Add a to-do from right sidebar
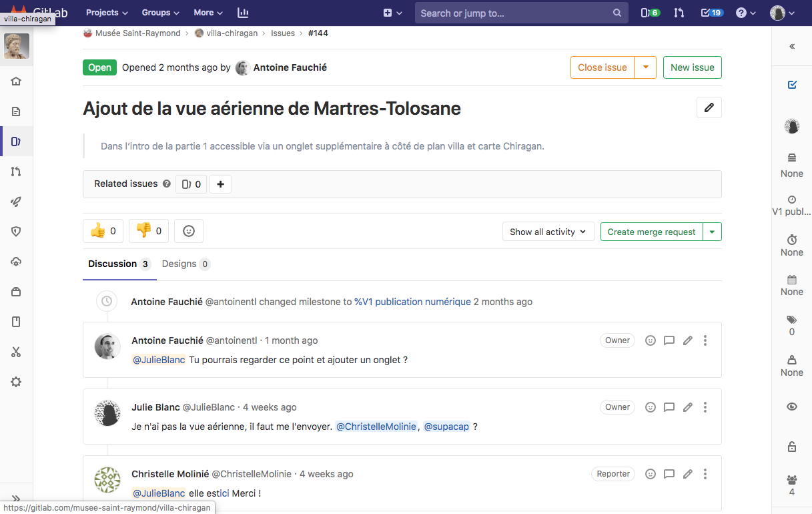 click(792, 85)
